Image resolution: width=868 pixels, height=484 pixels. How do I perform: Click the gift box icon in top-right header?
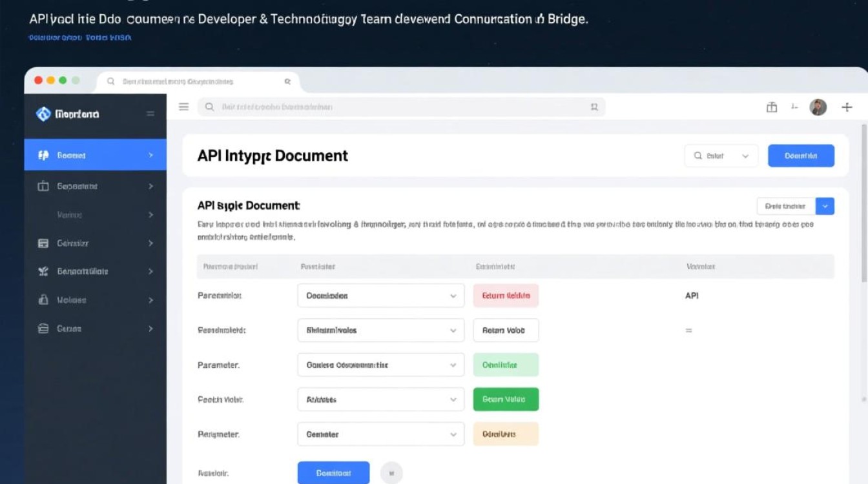(772, 108)
